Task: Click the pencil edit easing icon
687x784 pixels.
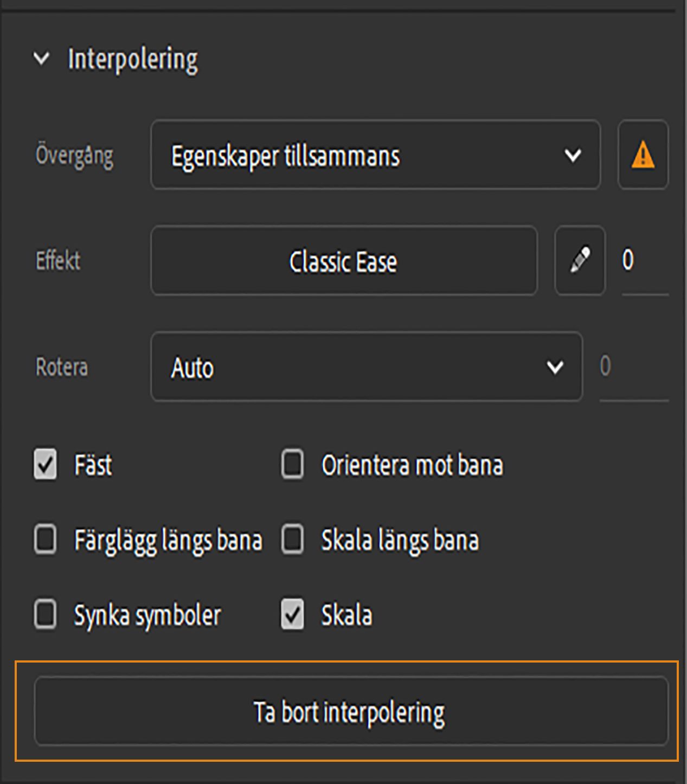Action: pyautogui.click(x=580, y=261)
